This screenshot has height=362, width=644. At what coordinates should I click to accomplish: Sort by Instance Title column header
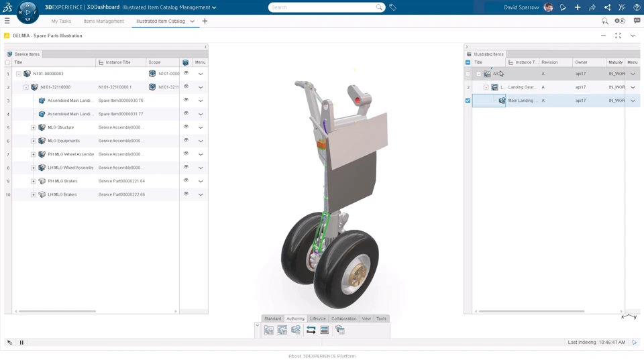pyautogui.click(x=121, y=62)
